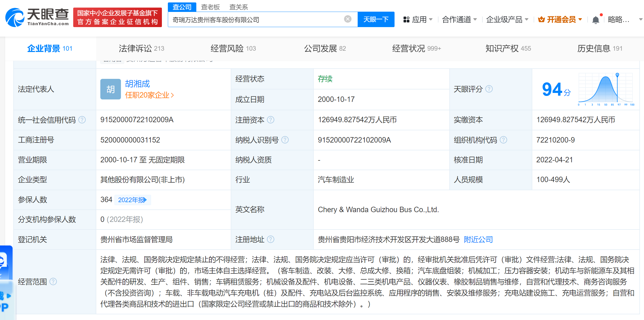Open 任职20家企业 link

(149, 95)
